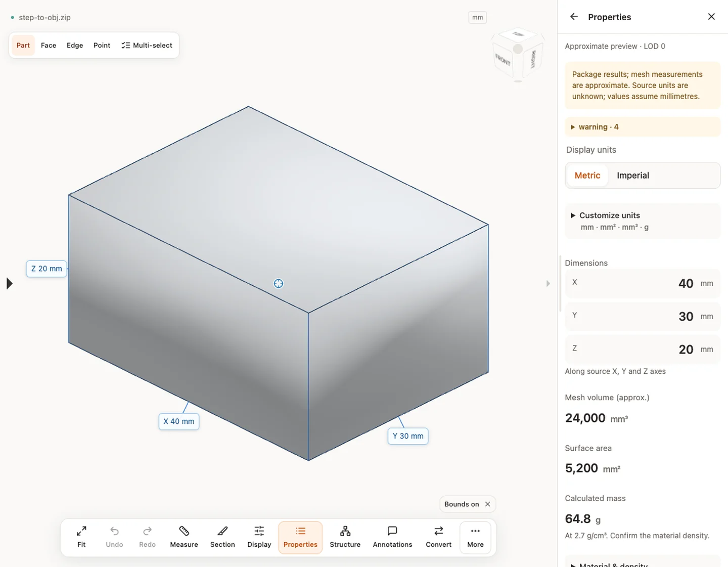This screenshot has height=567, width=728.
Task: Click the Fit view tool
Action: (x=81, y=537)
